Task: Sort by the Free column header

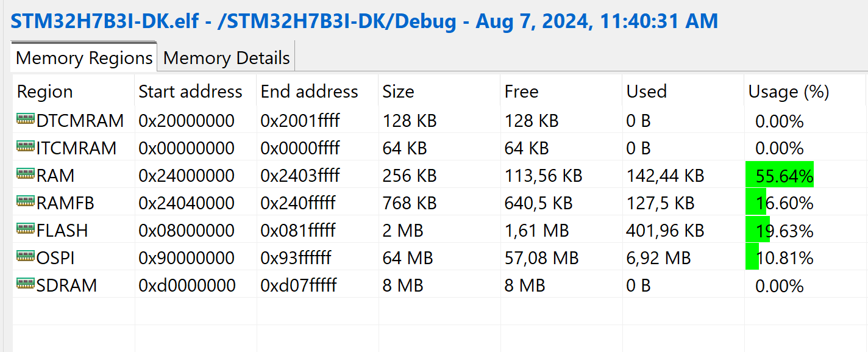Action: pyautogui.click(x=521, y=92)
